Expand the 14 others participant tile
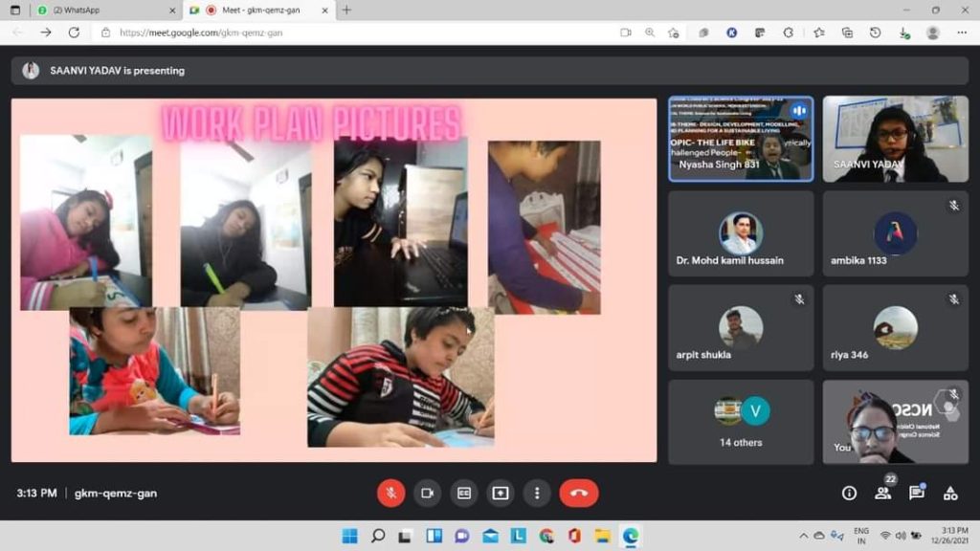This screenshot has height=551, width=980. tap(741, 421)
